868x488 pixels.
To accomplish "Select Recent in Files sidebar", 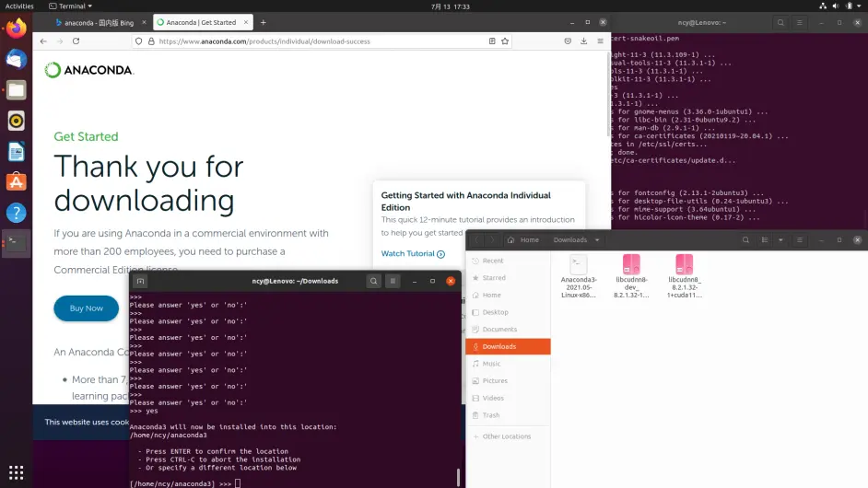I will [x=509, y=261].
